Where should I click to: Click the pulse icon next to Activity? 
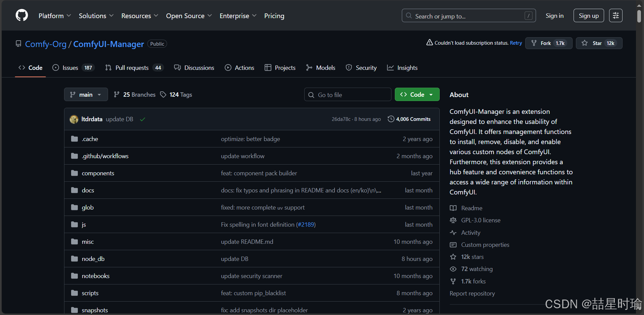(453, 232)
